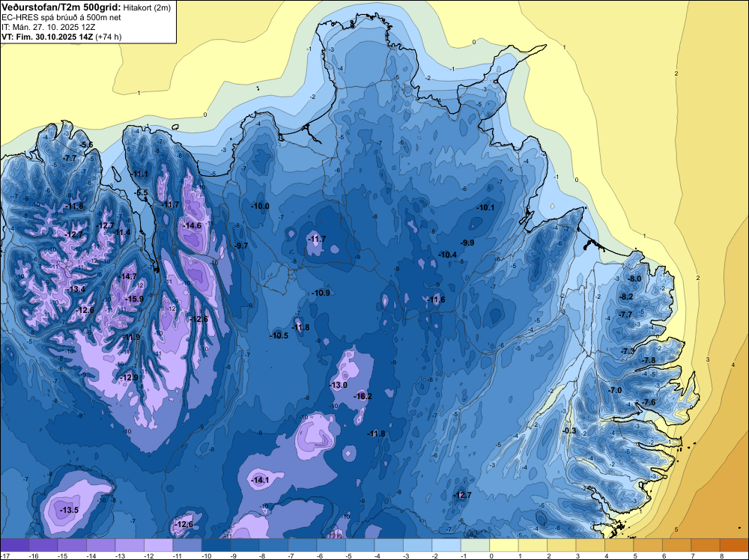The image size is (749, 560).
Task: Pick legend swatch between 6 and 7
Action: (x=677, y=545)
